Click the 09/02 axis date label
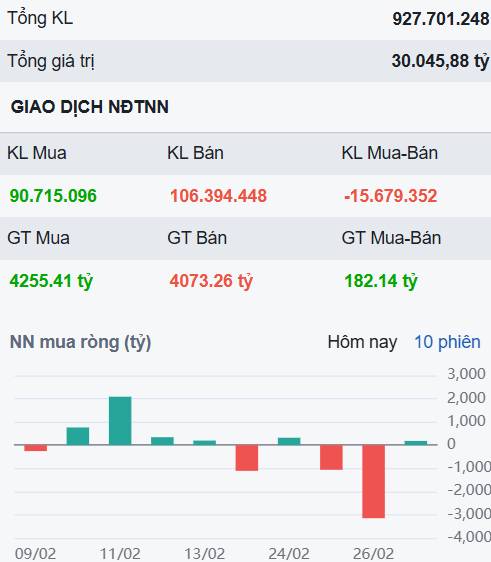 coord(35,554)
